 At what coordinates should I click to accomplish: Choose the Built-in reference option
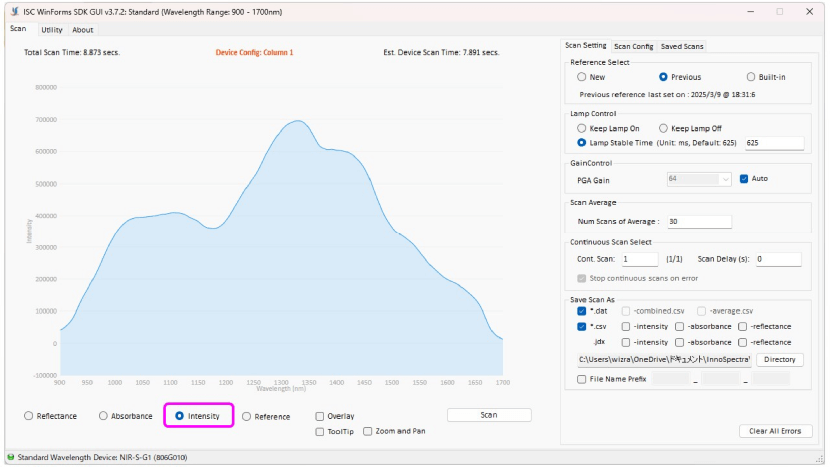point(752,77)
